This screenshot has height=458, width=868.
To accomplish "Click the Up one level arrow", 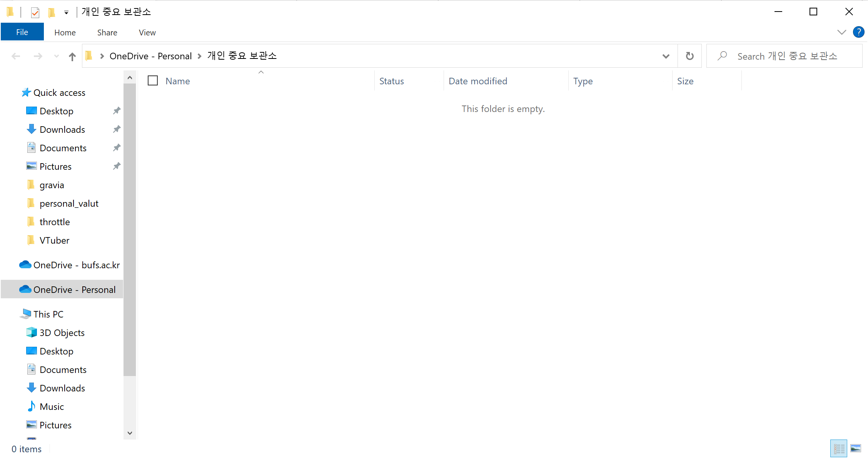I will pos(72,57).
